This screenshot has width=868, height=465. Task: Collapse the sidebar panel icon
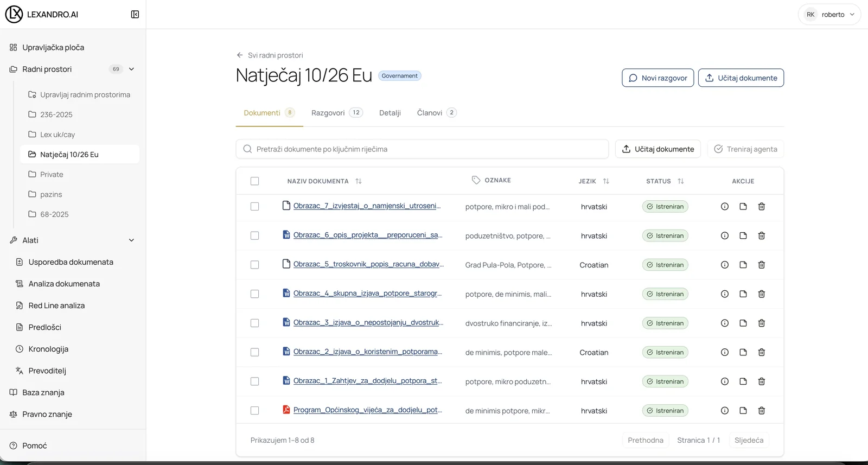click(135, 15)
